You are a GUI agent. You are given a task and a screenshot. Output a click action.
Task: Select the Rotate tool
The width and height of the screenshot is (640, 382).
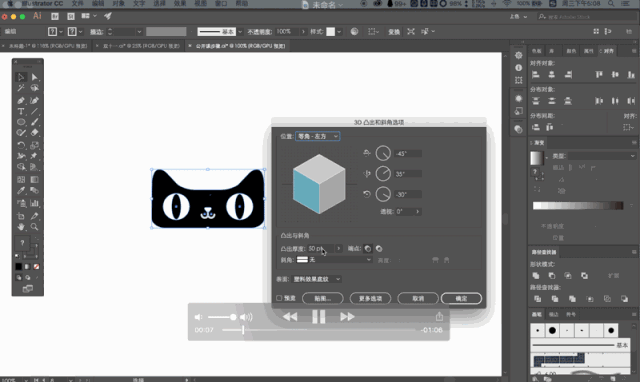21,145
